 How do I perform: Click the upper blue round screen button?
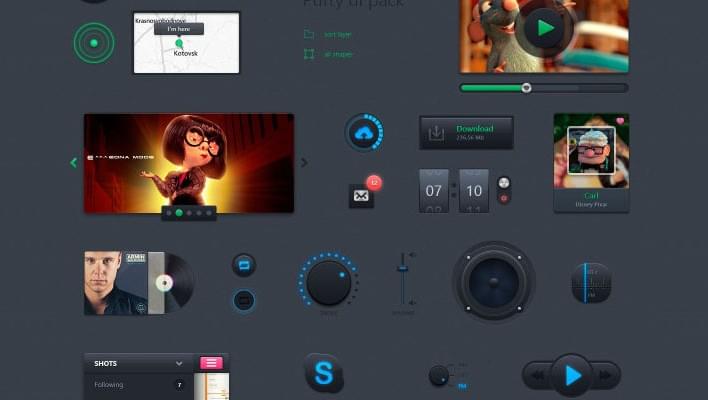pyautogui.click(x=244, y=265)
